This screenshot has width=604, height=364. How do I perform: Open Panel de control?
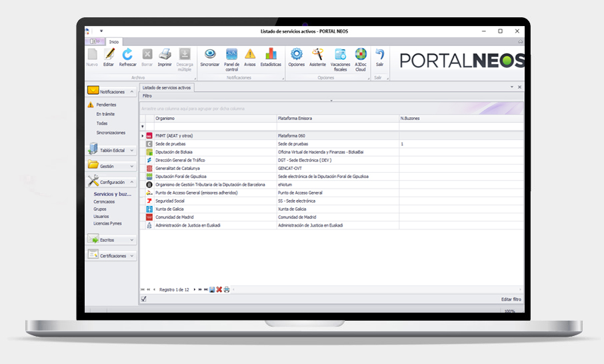[x=231, y=57]
